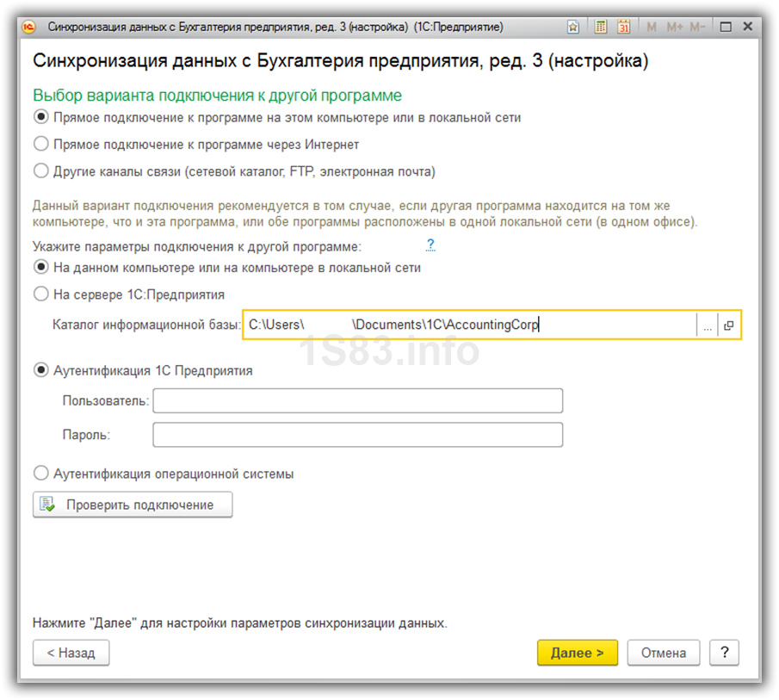Click label 'Укажите параметры подключения к другой программе:'
The image size is (779, 700).
[197, 247]
